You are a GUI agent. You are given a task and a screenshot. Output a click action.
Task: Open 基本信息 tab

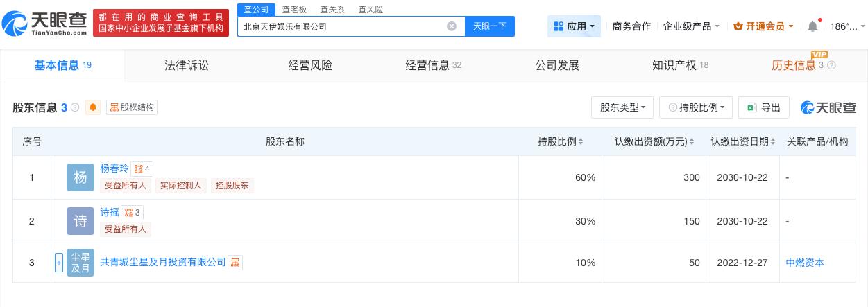pos(62,65)
